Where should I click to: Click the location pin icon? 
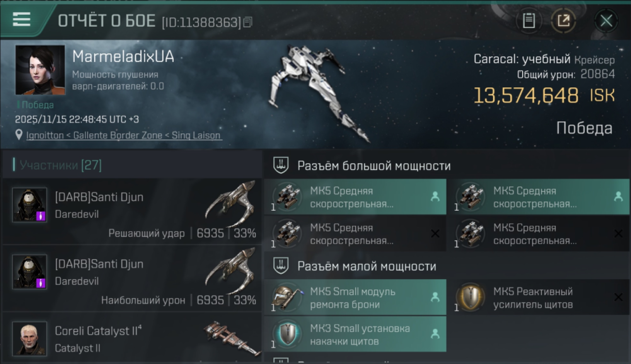click(x=19, y=135)
